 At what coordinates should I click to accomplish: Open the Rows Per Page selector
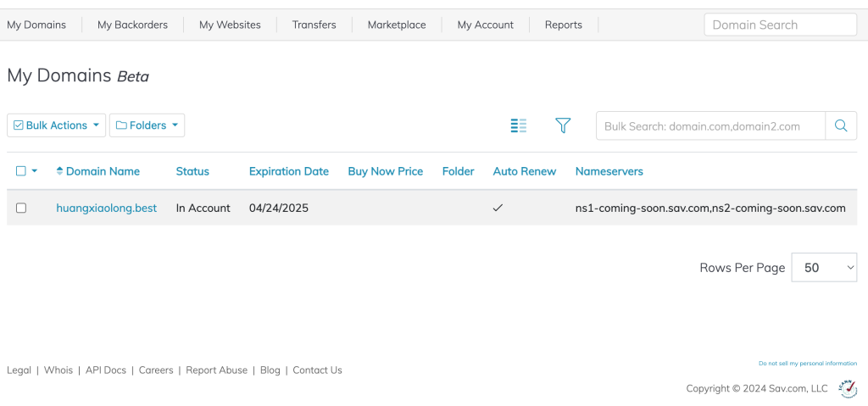[824, 267]
